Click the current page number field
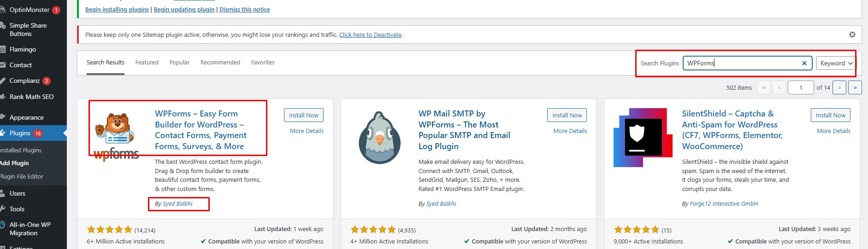The width and height of the screenshot is (868, 249). click(x=801, y=87)
